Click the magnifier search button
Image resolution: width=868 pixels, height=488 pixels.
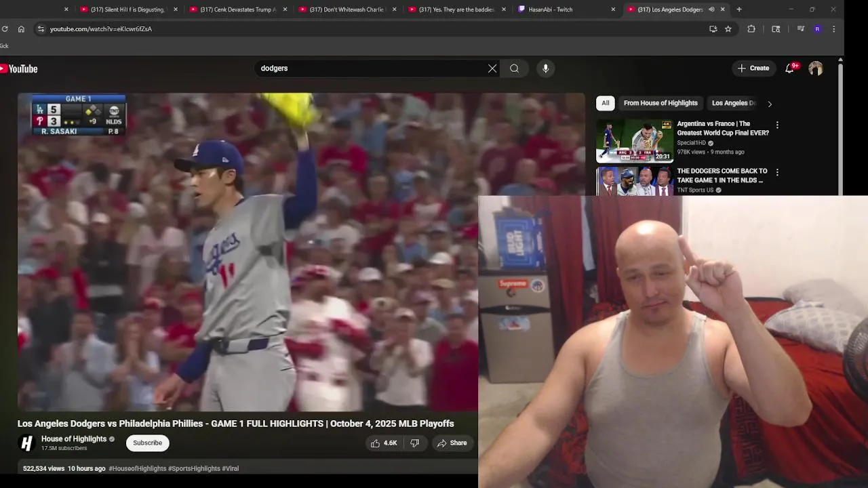514,68
